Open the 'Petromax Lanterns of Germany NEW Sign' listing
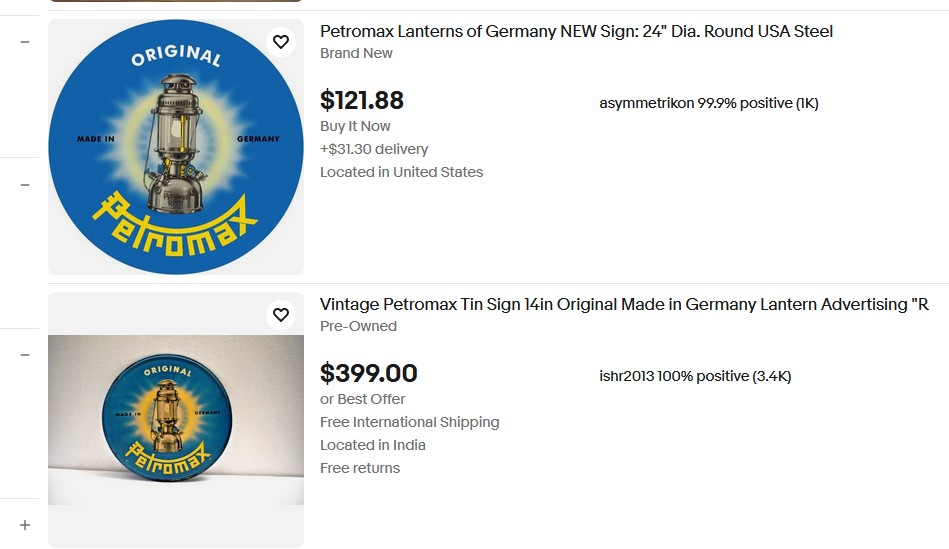Viewport: 949px width, 549px height. (576, 31)
